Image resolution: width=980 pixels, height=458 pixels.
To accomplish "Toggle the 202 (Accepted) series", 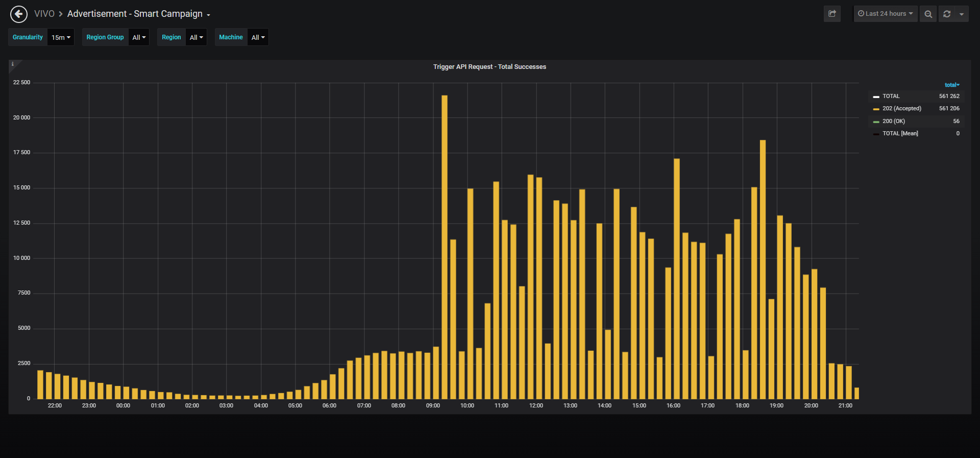I will pyautogui.click(x=902, y=108).
